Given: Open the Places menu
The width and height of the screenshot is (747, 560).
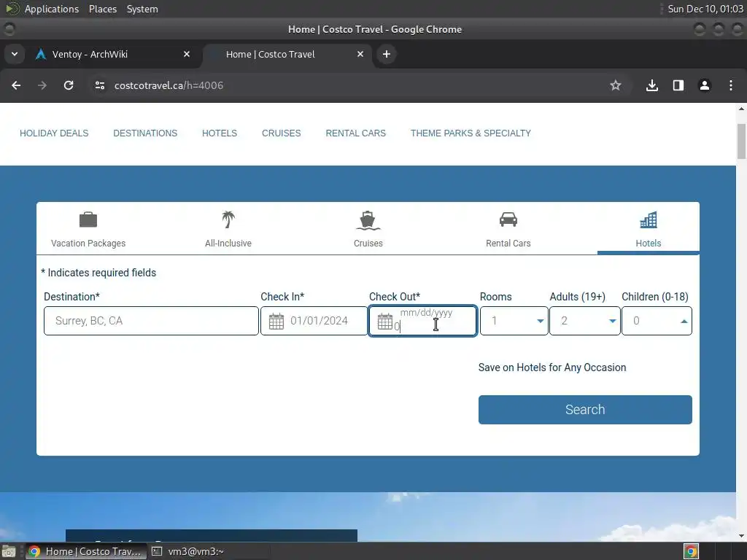Looking at the screenshot, I should [x=102, y=9].
